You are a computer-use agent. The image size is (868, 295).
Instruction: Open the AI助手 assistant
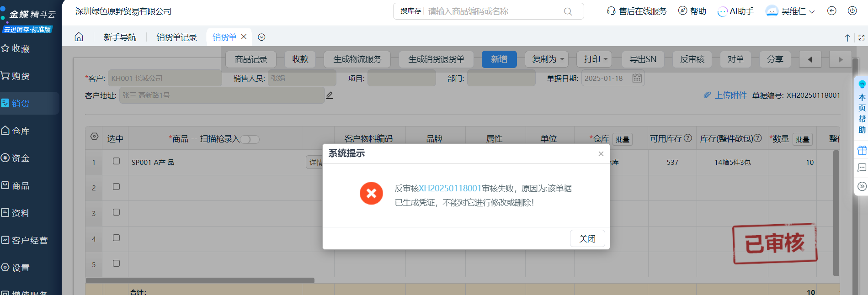735,11
